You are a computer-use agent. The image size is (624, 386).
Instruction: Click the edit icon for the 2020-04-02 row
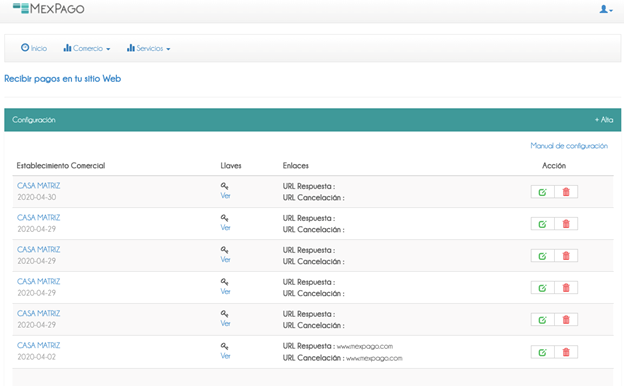[542, 352]
